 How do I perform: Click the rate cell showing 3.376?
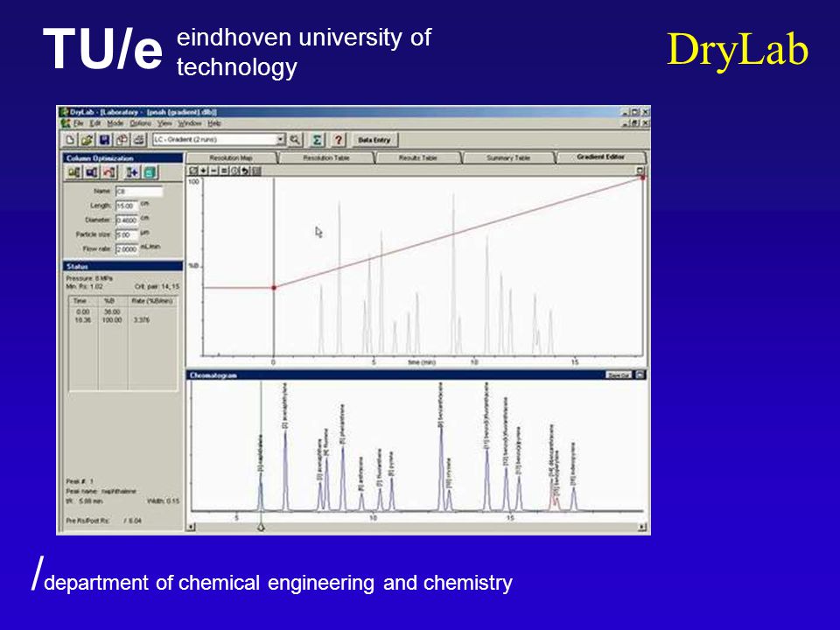click(142, 320)
